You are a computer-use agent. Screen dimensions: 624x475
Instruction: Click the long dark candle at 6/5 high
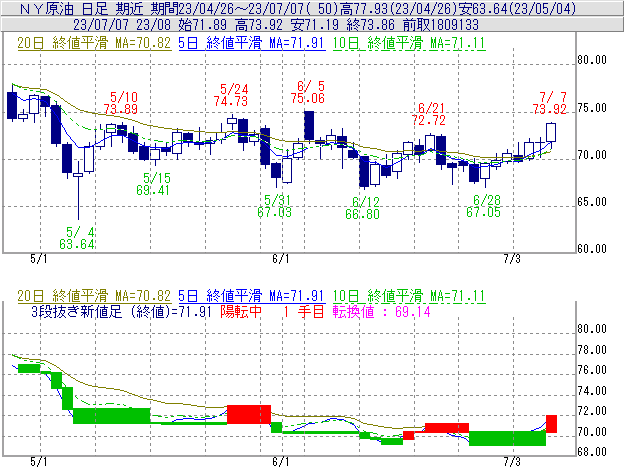[309, 125]
